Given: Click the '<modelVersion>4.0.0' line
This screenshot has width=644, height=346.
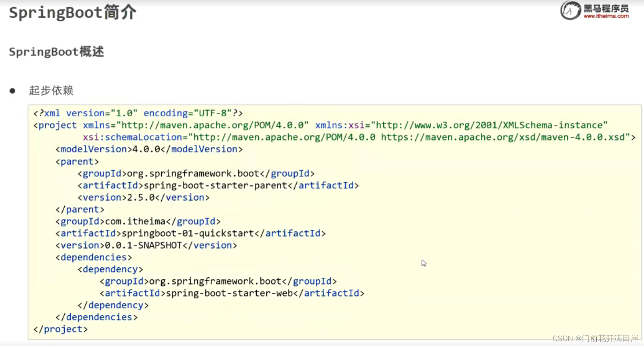Looking at the screenshot, I should point(149,149).
